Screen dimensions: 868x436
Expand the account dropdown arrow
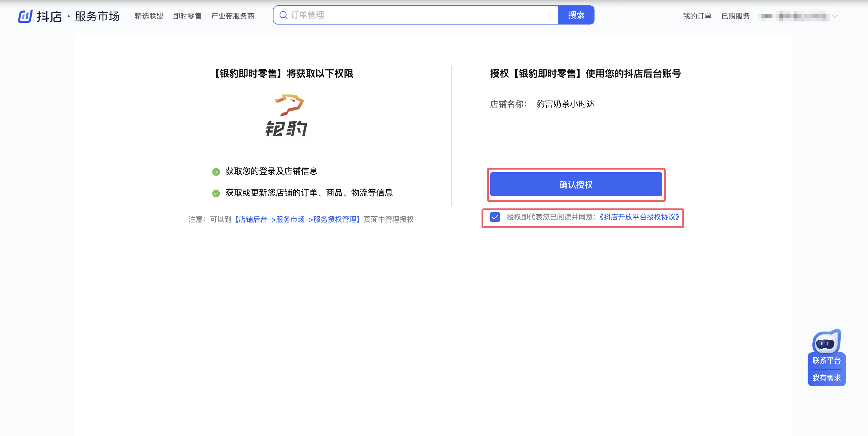pyautogui.click(x=835, y=16)
